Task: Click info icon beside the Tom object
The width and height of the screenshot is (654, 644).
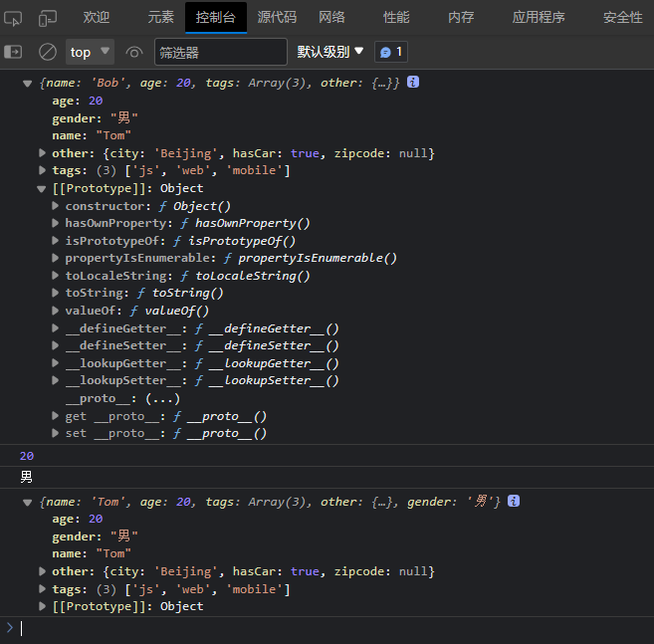Action: [514, 501]
